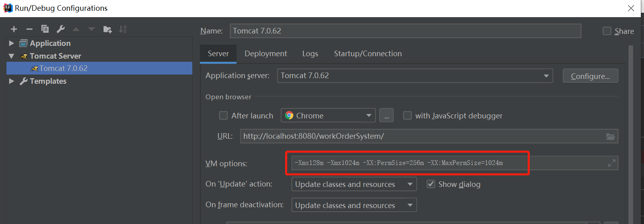Move configuration down arrow
This screenshot has width=644, height=224.
(92, 29)
